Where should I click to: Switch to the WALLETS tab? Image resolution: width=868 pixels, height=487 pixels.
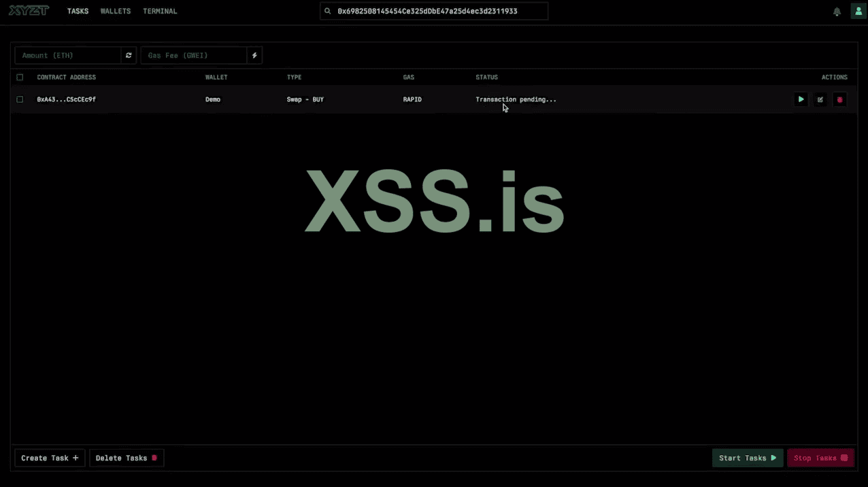116,12
